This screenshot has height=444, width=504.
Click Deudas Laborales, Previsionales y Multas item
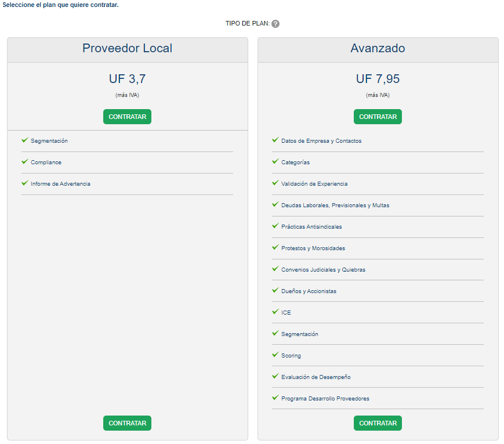[x=335, y=205]
